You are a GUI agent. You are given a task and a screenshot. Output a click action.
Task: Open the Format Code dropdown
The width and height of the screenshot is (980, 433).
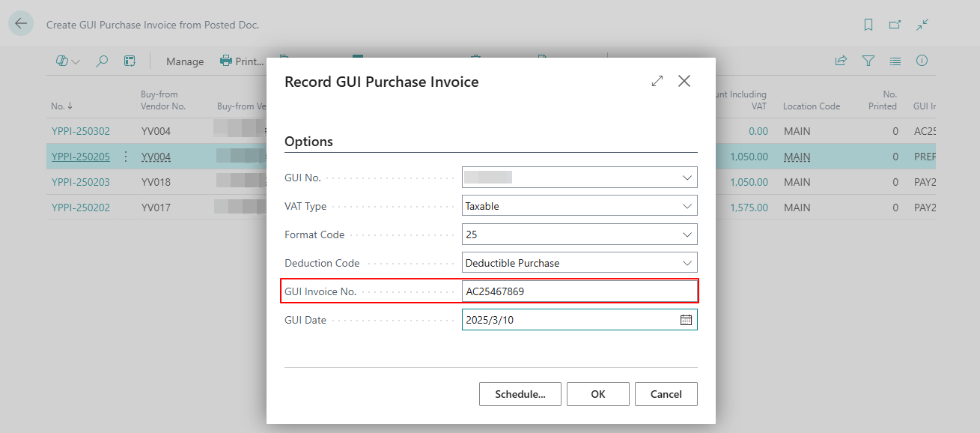687,234
